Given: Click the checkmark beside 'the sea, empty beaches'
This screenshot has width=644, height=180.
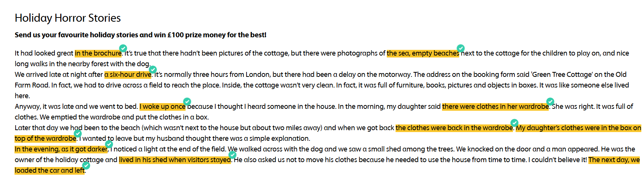Looking at the screenshot, I should coord(461,48).
